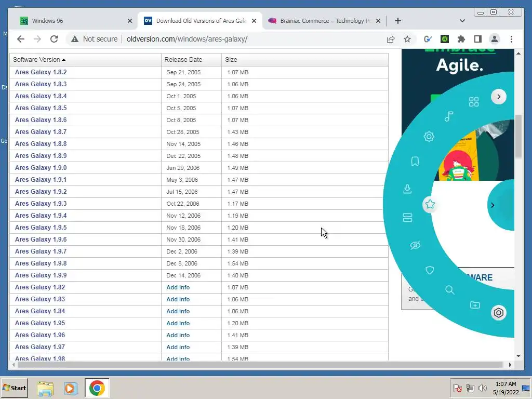This screenshot has width=532, height=399.
Task: Click the shield icon in circular menu
Action: click(x=430, y=270)
